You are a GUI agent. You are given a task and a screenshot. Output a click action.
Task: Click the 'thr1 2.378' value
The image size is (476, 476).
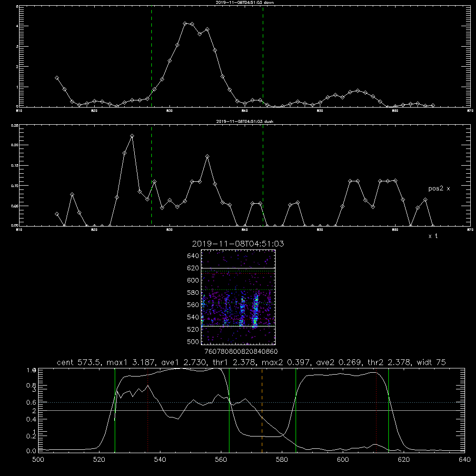click(x=233, y=362)
